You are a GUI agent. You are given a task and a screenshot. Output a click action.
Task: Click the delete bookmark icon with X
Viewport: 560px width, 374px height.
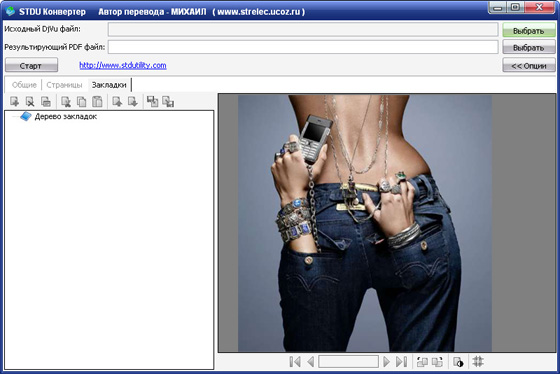click(x=30, y=102)
